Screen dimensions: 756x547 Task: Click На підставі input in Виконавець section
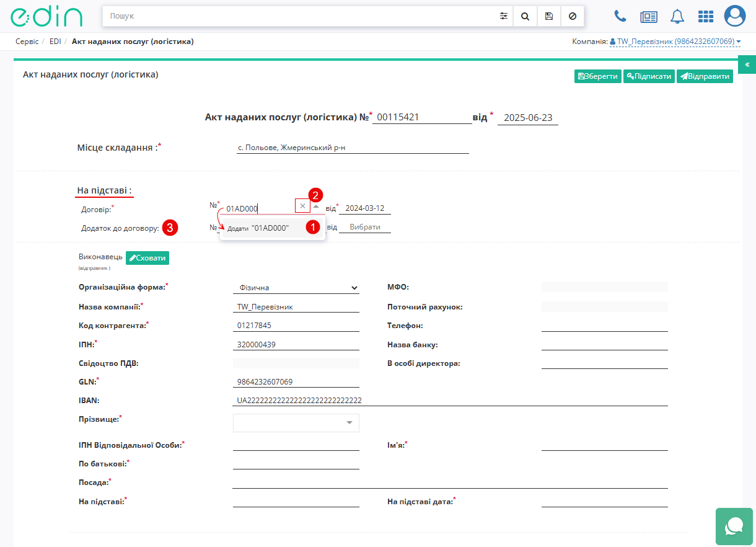(296, 501)
